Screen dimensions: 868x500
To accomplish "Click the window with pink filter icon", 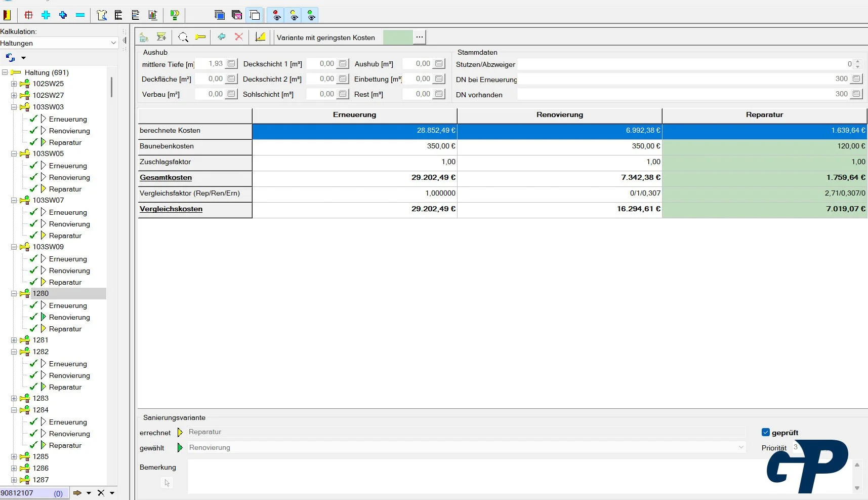I will [x=237, y=15].
